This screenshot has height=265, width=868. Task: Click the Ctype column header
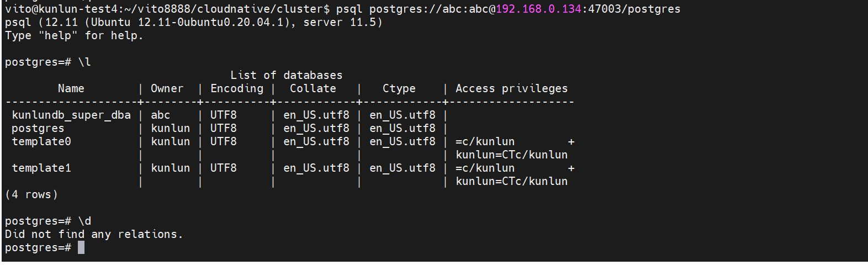pyautogui.click(x=399, y=88)
